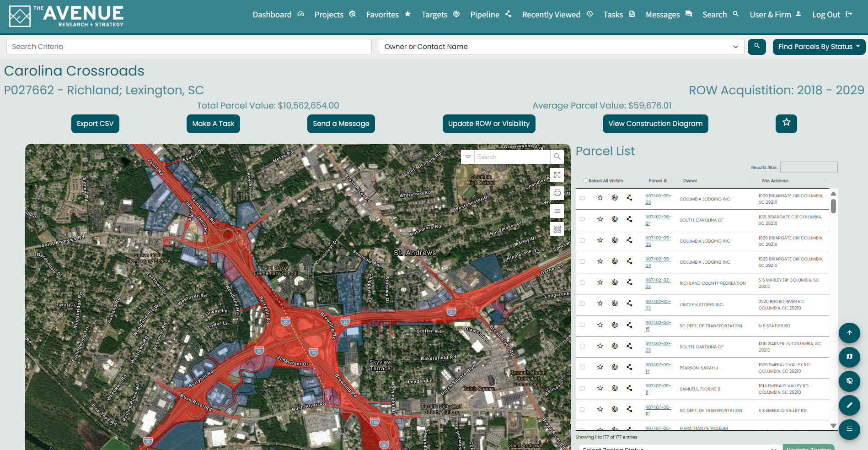Check box for parcel R07402-05-01
The image size is (868, 450).
tap(582, 219)
